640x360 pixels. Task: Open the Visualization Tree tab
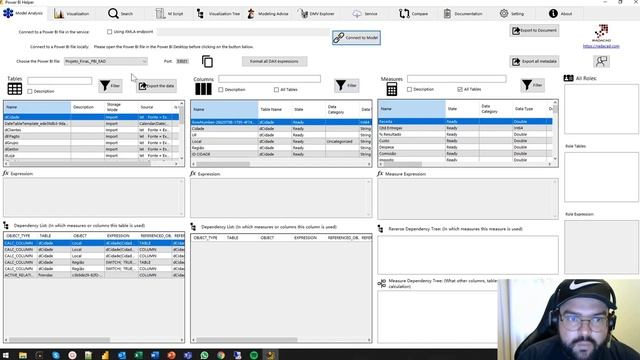point(218,13)
